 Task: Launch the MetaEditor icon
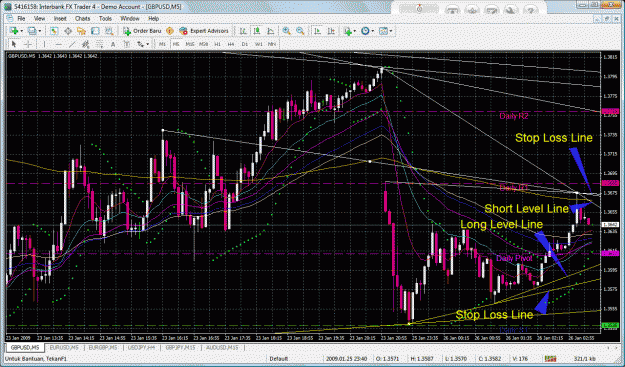tap(170, 31)
